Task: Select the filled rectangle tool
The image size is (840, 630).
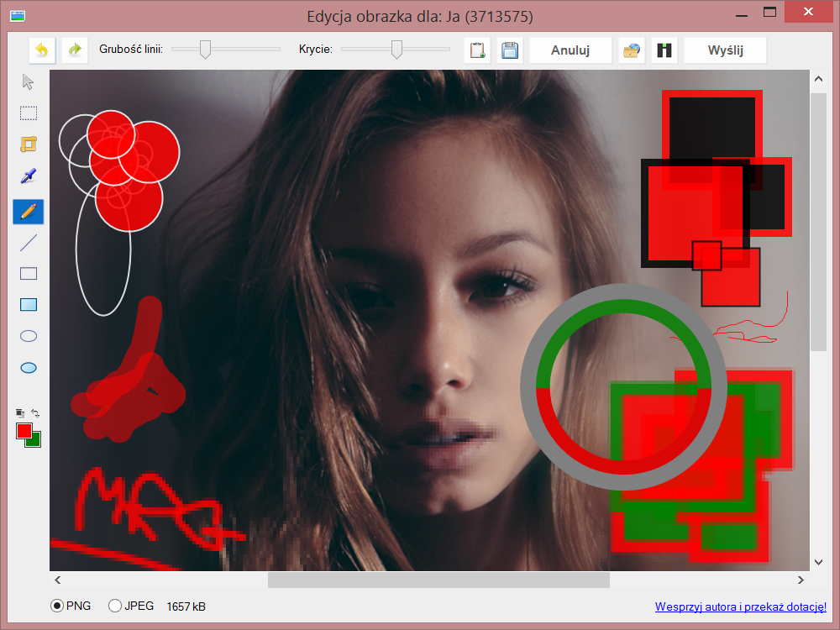Action: tap(29, 305)
